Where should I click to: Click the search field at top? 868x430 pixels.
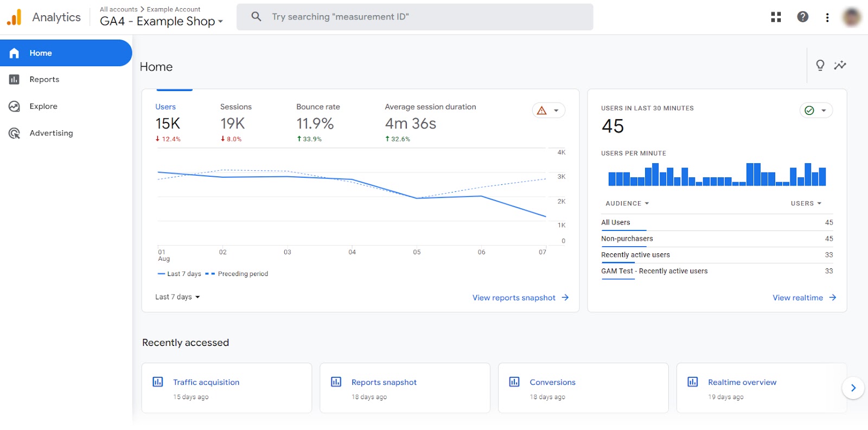[414, 17]
